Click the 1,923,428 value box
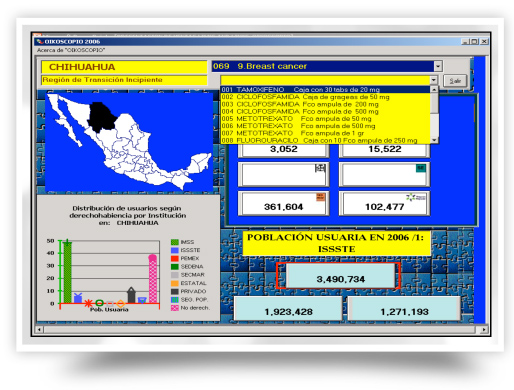Image resolution: width=514 pixels, height=390 pixels. pyautogui.click(x=288, y=309)
